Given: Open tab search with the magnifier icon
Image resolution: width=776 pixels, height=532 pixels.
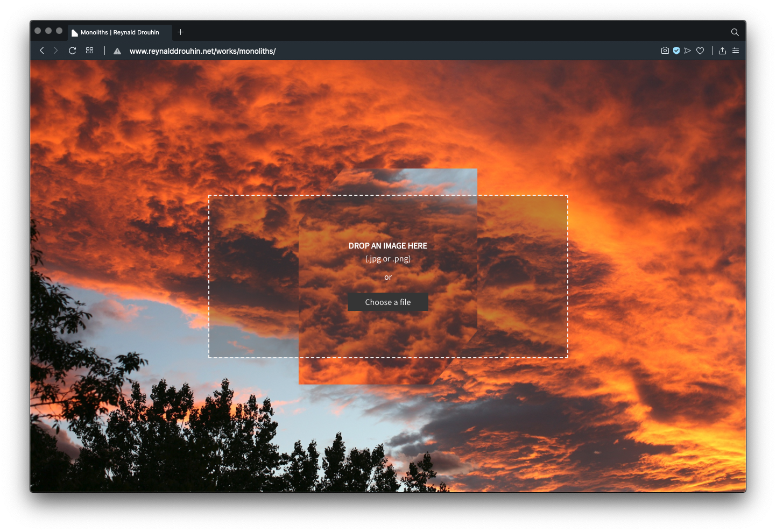Looking at the screenshot, I should (735, 32).
